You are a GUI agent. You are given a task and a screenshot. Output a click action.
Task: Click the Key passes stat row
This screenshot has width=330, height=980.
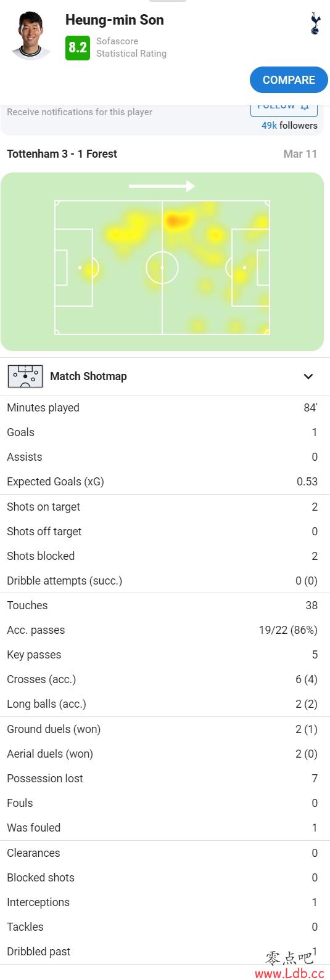click(165, 655)
